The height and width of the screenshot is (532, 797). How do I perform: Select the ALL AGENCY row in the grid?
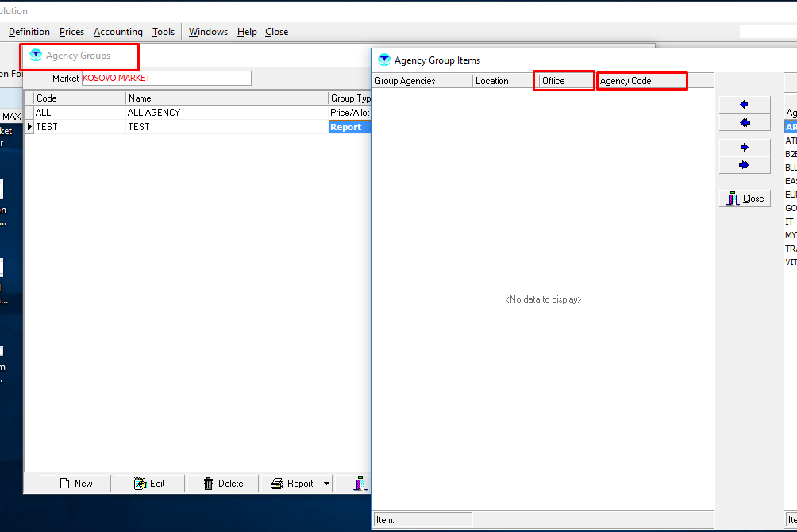pos(154,113)
